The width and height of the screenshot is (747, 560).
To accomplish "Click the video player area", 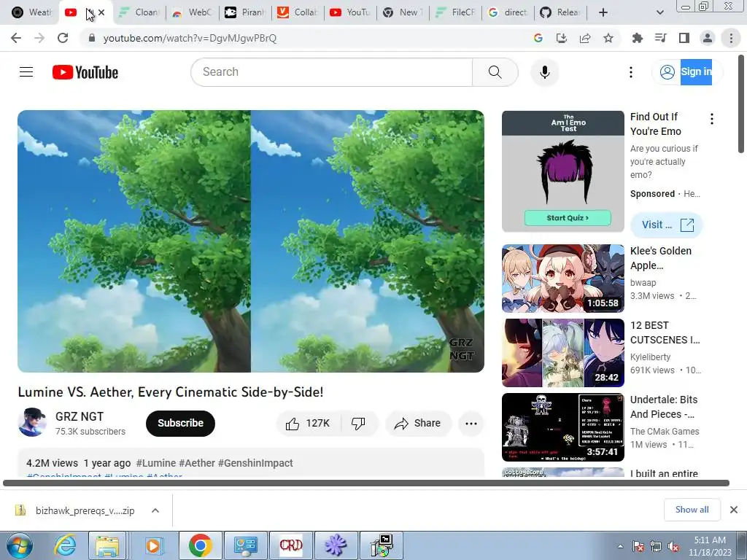I will click(251, 241).
